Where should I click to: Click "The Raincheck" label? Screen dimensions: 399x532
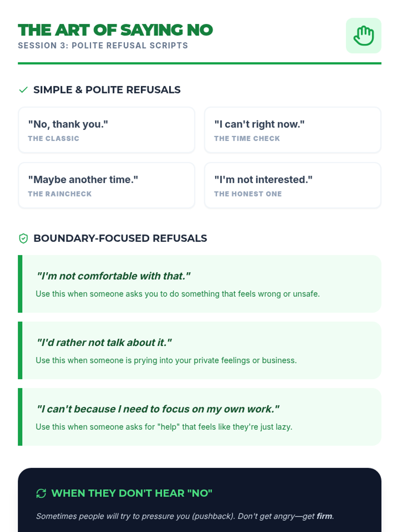(x=60, y=194)
